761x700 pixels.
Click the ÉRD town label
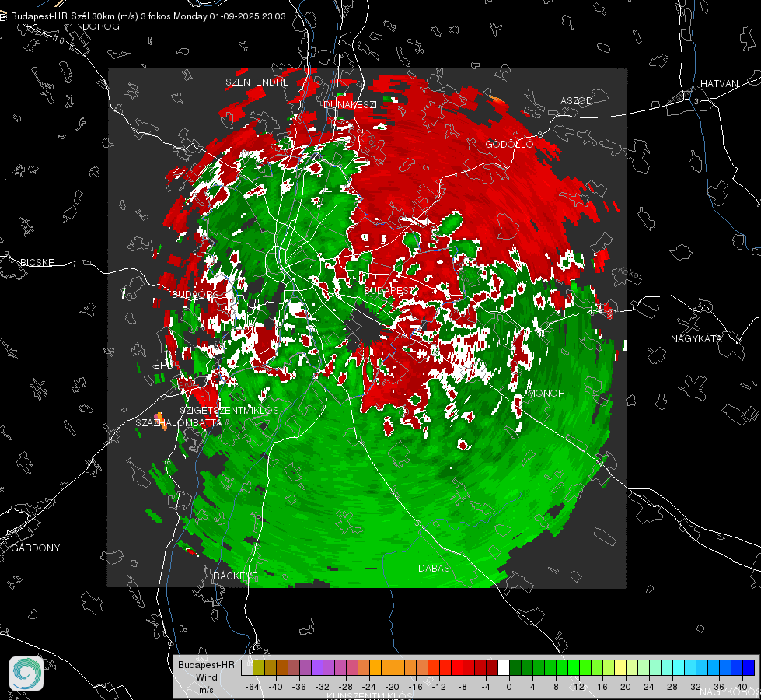coord(163,366)
